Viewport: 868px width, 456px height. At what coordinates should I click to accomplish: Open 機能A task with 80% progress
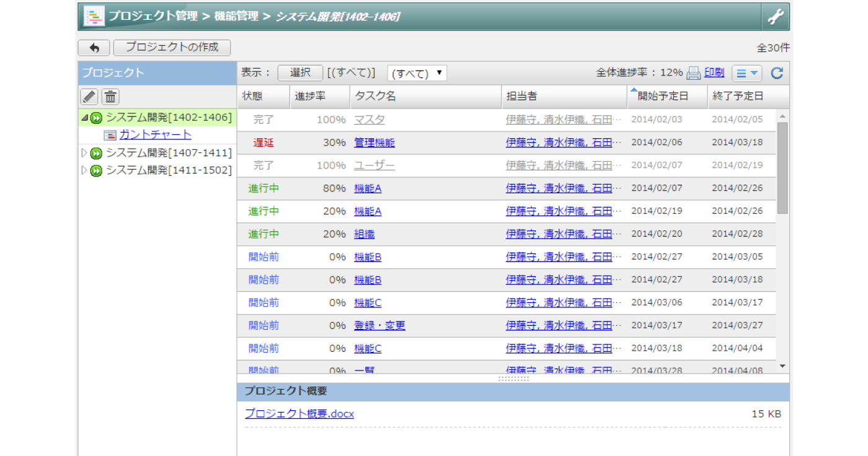(368, 188)
